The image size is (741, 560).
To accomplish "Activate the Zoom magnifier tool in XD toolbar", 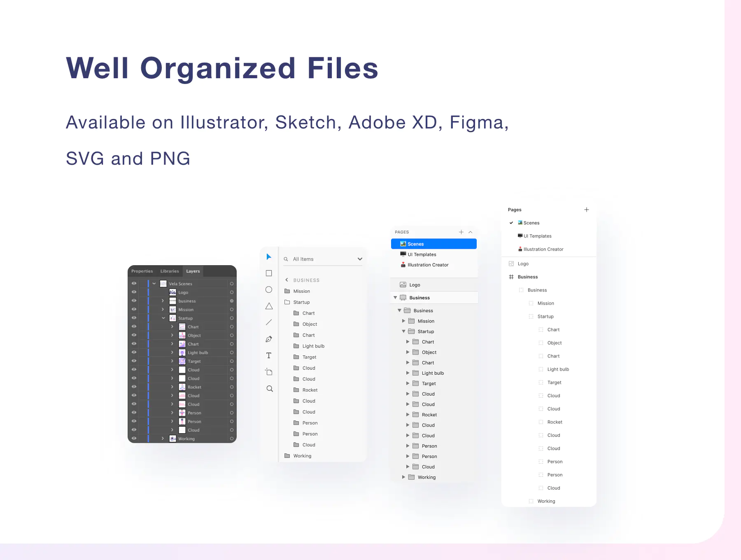I will (x=270, y=389).
